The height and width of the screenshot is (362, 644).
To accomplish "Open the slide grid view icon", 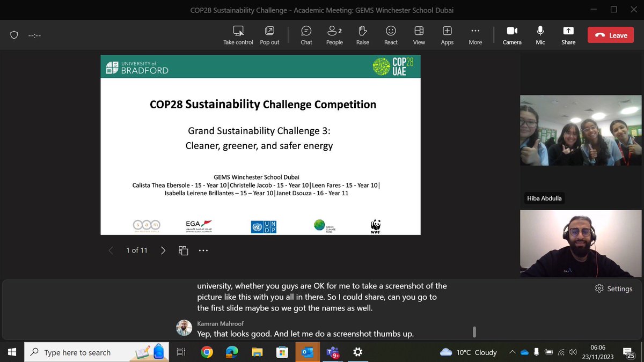I will 184,250.
